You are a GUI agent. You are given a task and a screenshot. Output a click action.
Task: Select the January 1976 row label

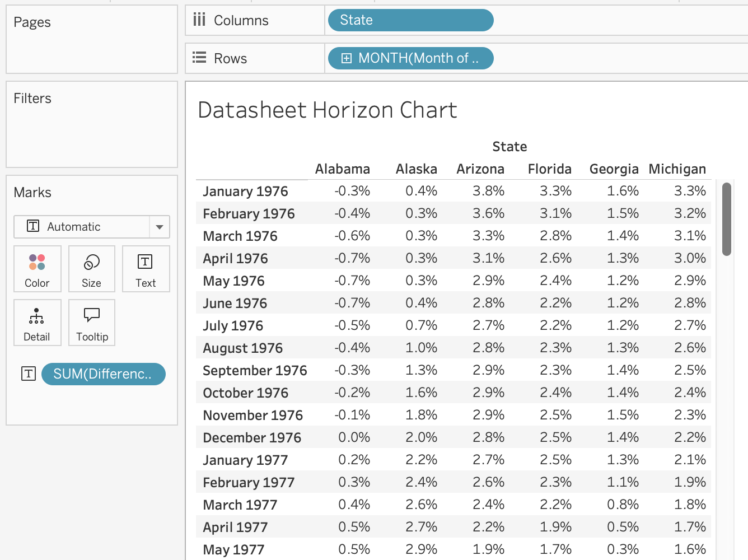(245, 192)
